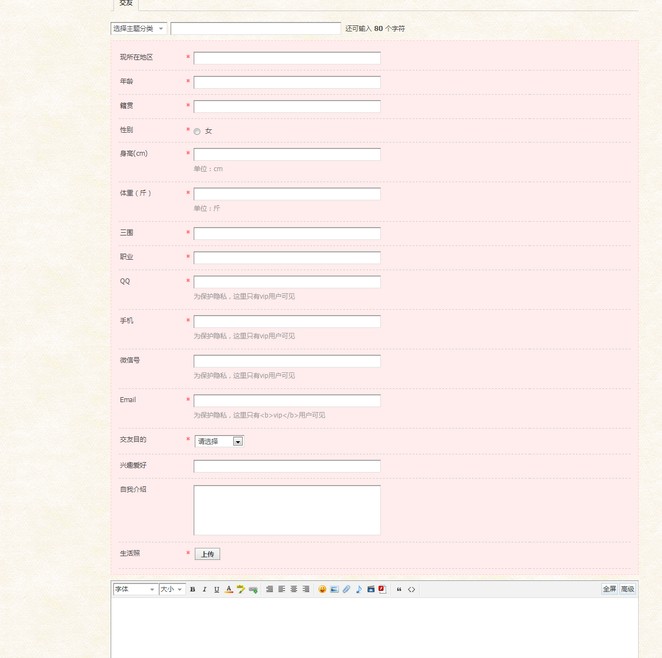Click the insert video icon
The width and height of the screenshot is (662, 658).
(x=371, y=589)
